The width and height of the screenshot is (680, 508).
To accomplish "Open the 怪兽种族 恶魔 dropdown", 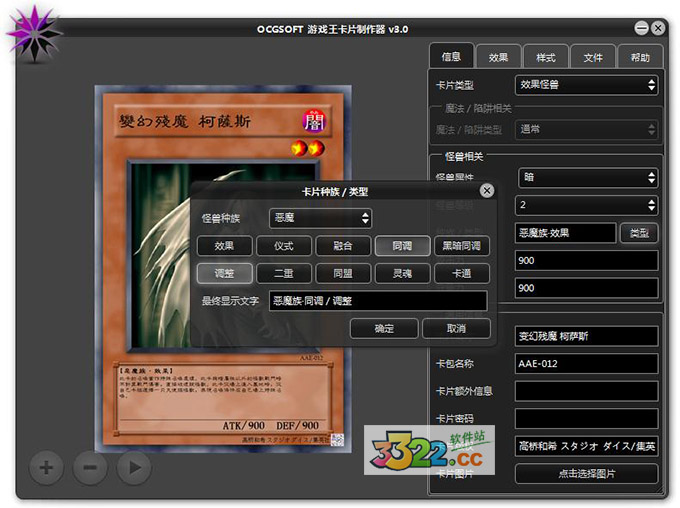I will (320, 218).
